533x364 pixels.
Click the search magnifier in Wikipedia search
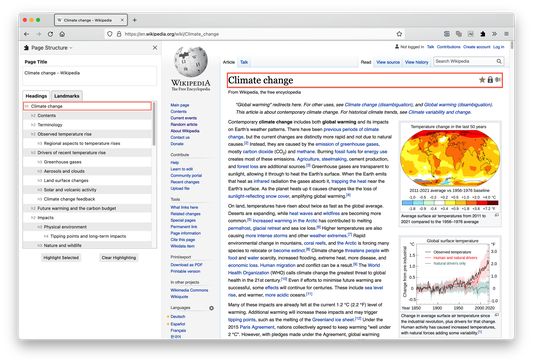pyautogui.click(x=499, y=62)
